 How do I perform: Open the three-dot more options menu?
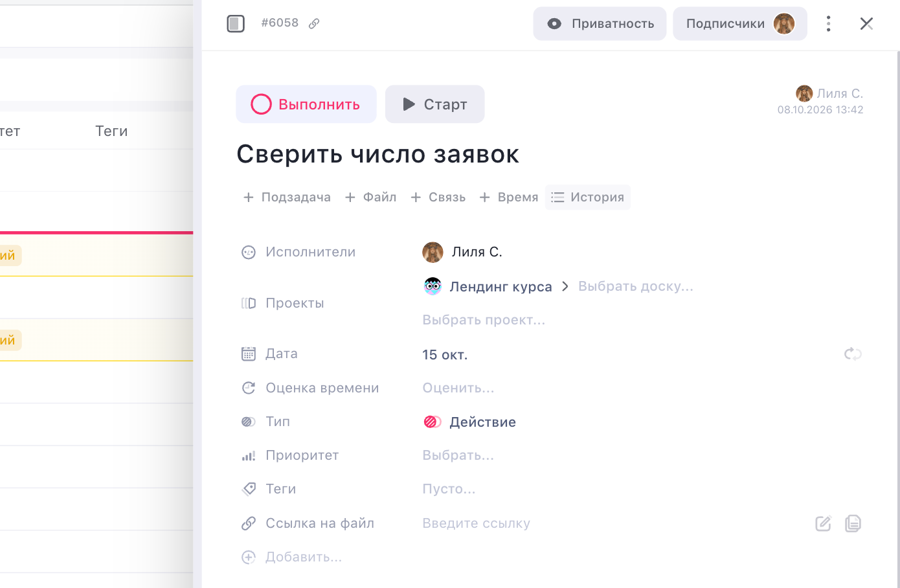[828, 24]
